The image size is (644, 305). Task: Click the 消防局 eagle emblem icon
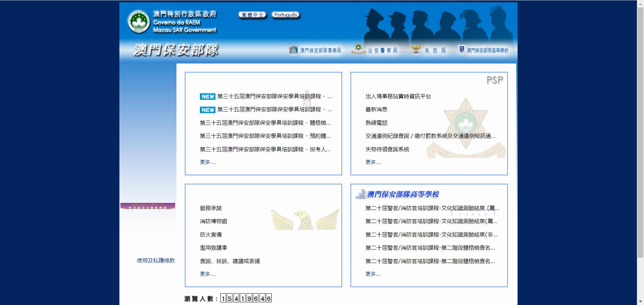(416, 50)
